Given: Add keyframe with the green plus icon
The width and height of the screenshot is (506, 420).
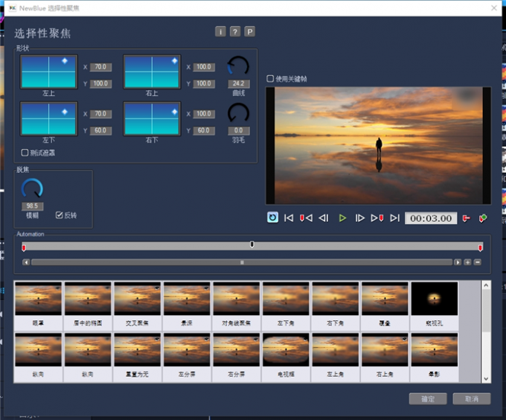Looking at the screenshot, I should click(483, 218).
